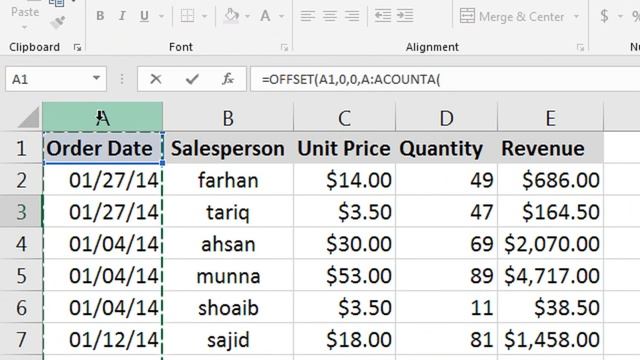The image size is (640, 360).
Task: Select cell containing farhan
Action: pos(228,180)
